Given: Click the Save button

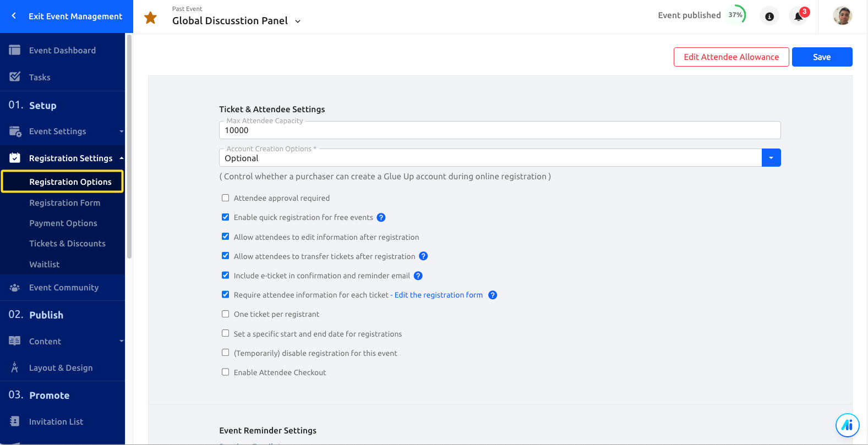Looking at the screenshot, I should 822,57.
